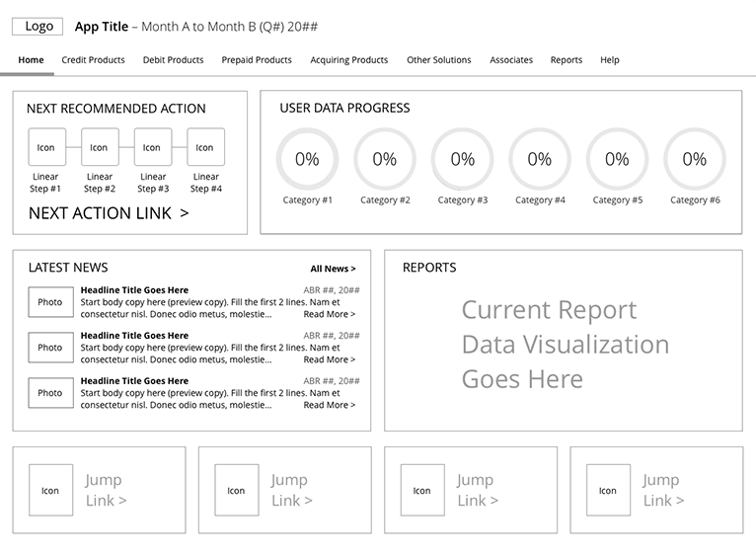
Task: Open the All News link
Action: tap(333, 269)
